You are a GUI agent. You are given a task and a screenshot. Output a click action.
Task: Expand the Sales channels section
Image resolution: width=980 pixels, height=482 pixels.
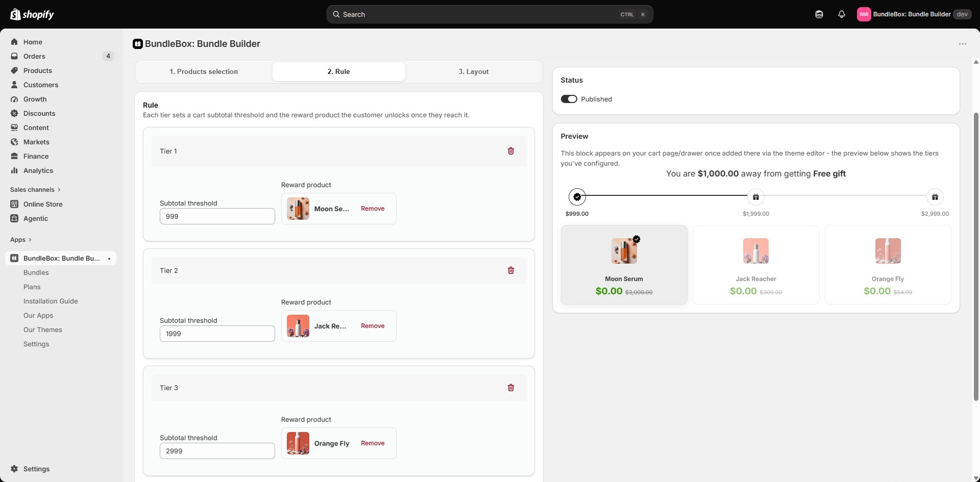point(35,190)
